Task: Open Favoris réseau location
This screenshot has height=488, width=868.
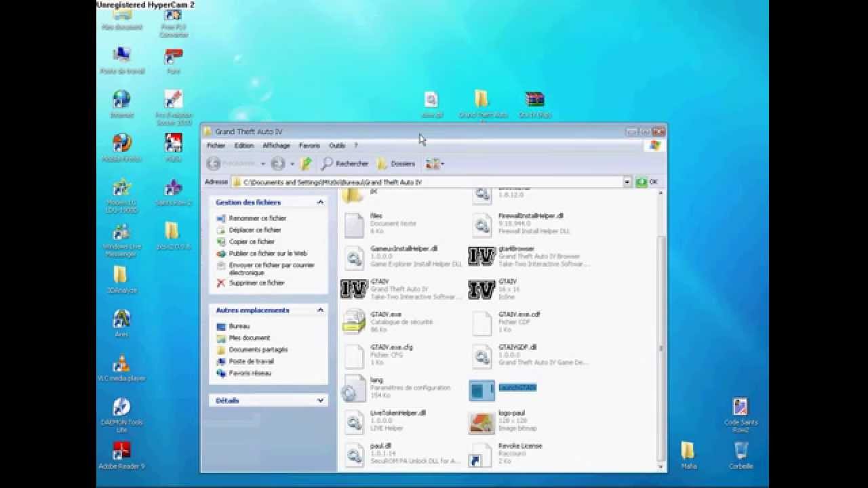Action: coord(250,373)
